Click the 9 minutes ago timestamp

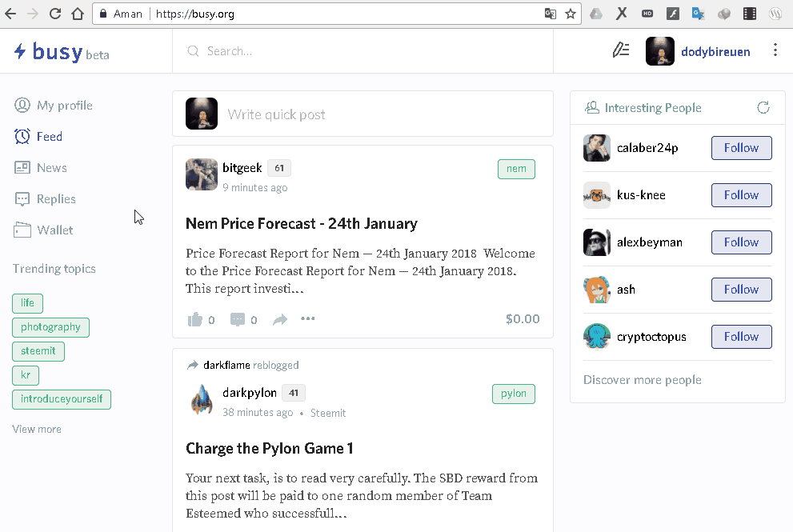click(255, 188)
